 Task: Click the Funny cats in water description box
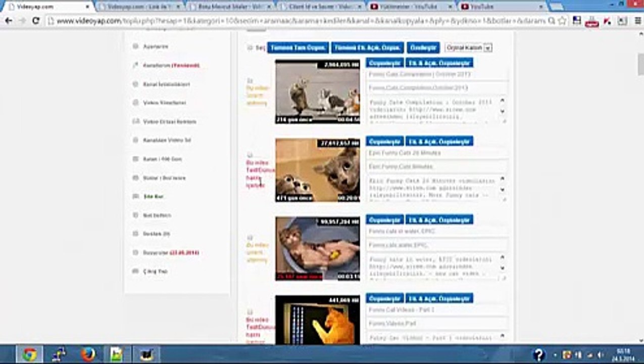coord(437,266)
